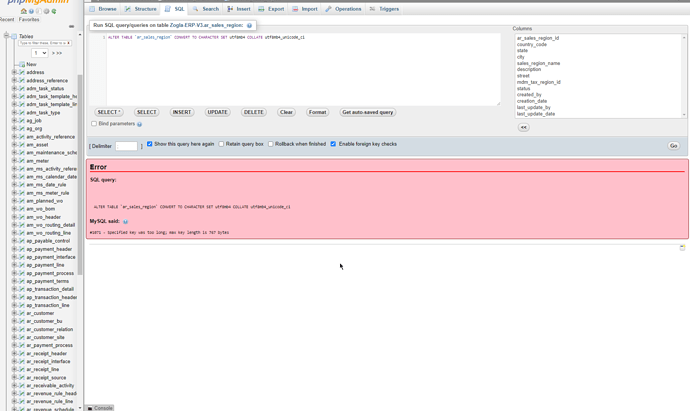Click Get auto-saved query button
The width and height of the screenshot is (690, 411).
[x=367, y=112]
